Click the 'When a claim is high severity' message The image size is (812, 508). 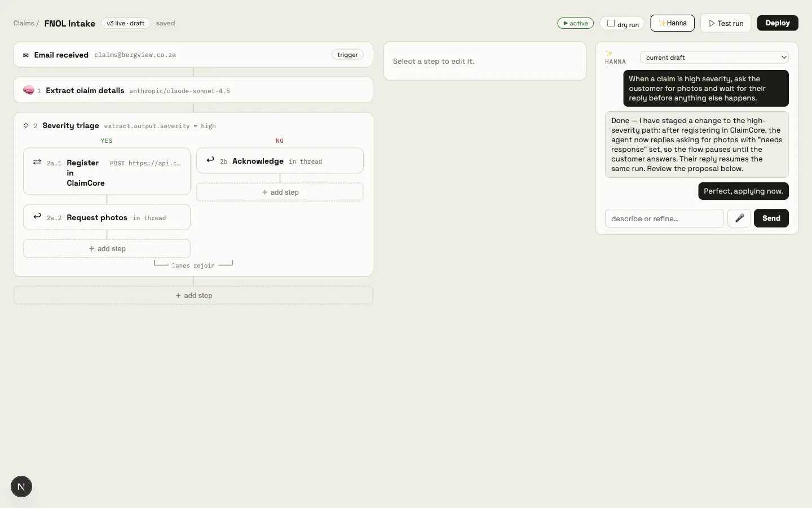click(x=706, y=88)
